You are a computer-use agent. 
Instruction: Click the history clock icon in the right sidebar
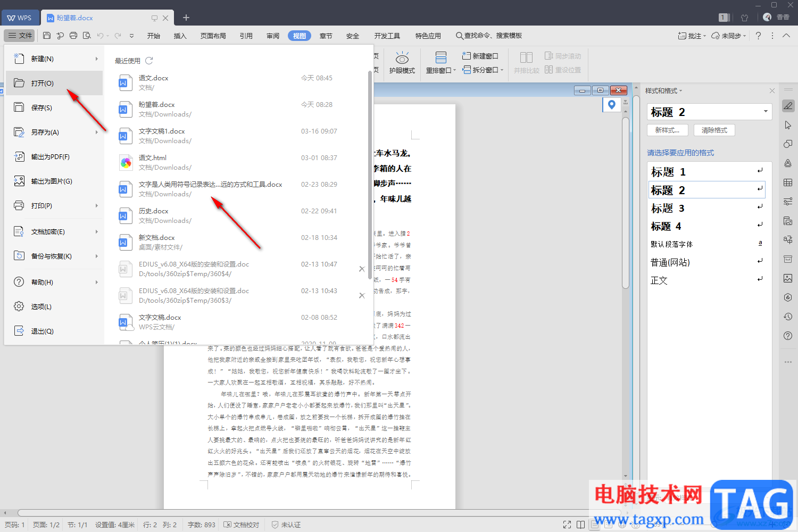tap(788, 317)
